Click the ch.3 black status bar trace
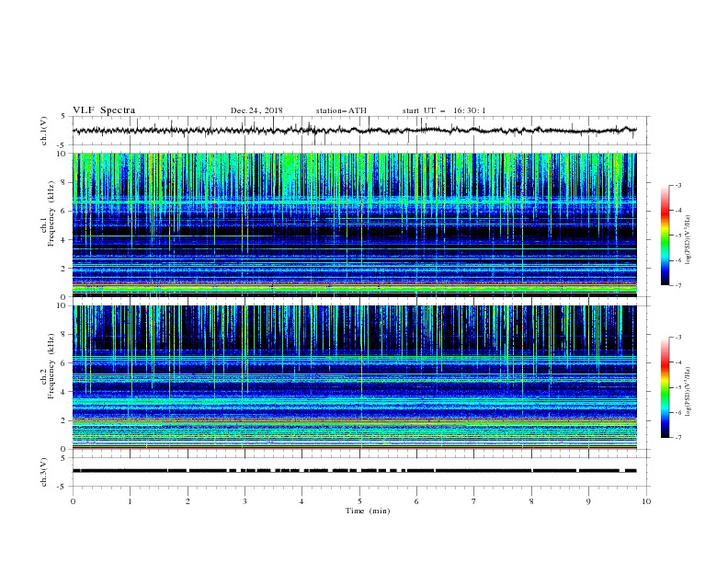Screen dimensions: 728x563 [354, 471]
